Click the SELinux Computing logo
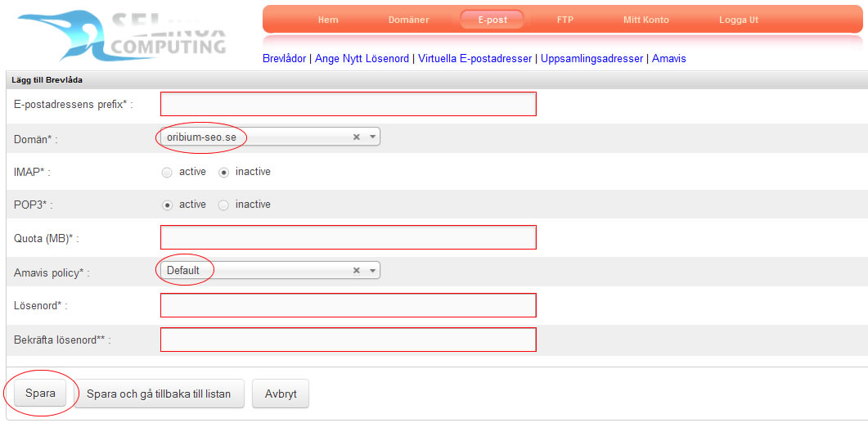The image size is (868, 432). [122, 34]
